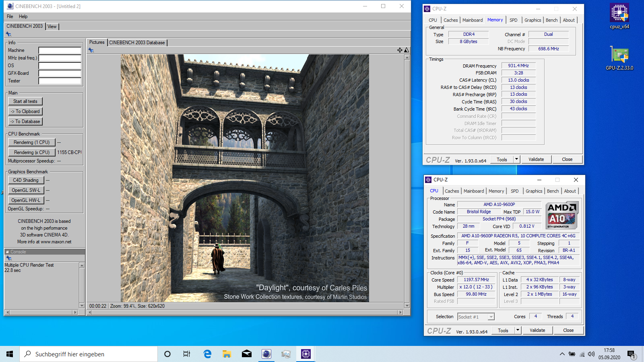The image size is (644, 362).
Task: Open Windows Start menu
Action: [10, 354]
